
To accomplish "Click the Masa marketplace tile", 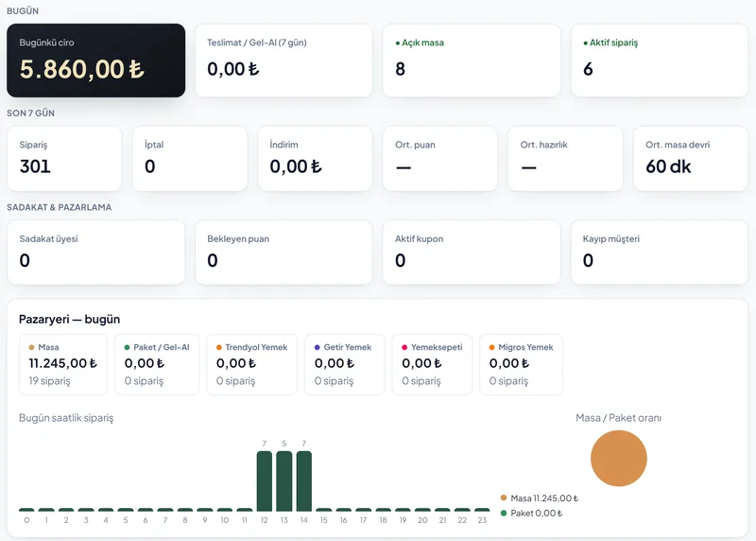I will (x=63, y=364).
